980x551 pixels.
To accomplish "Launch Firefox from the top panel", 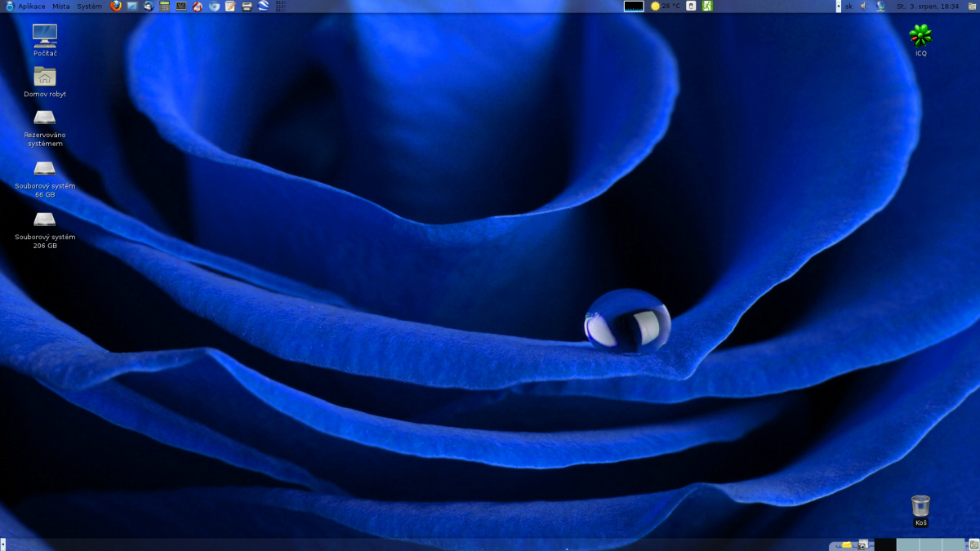I will (x=116, y=6).
